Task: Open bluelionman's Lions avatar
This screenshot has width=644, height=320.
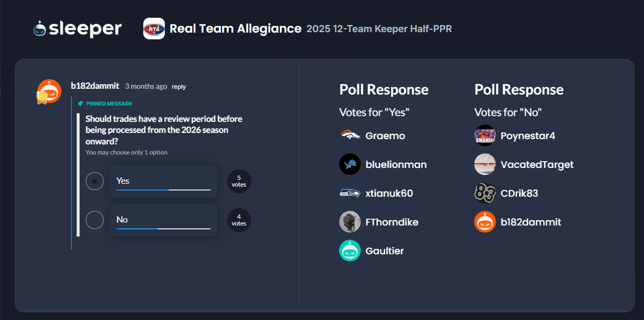Action: point(350,165)
